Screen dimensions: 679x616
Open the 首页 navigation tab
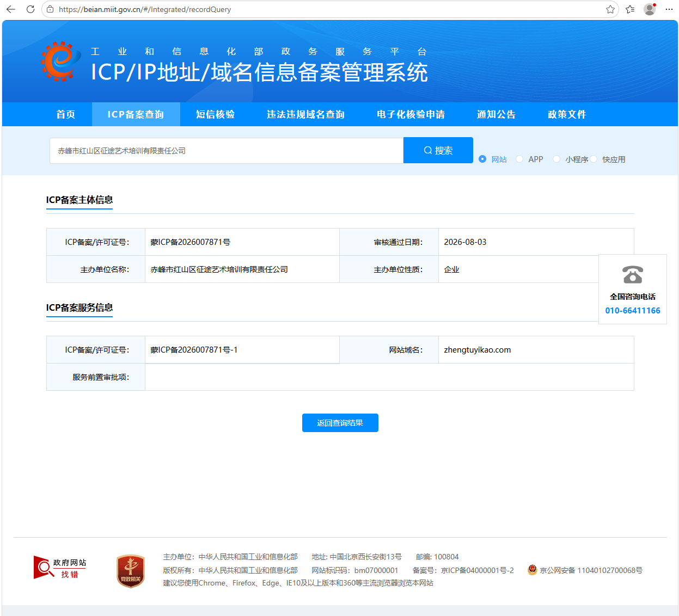[66, 114]
